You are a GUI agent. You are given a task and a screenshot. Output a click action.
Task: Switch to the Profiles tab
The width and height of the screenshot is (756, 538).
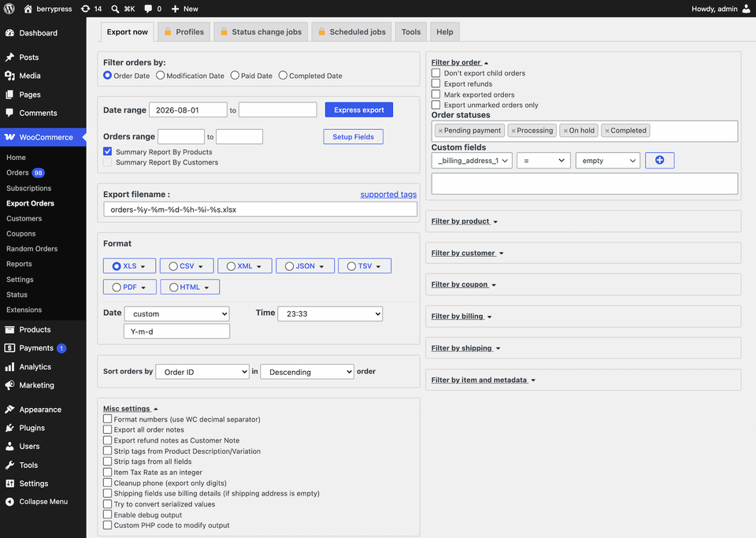pyautogui.click(x=183, y=32)
